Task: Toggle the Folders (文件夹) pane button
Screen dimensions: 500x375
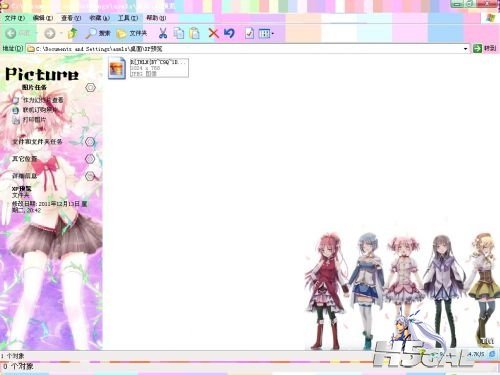Action: tap(131, 33)
